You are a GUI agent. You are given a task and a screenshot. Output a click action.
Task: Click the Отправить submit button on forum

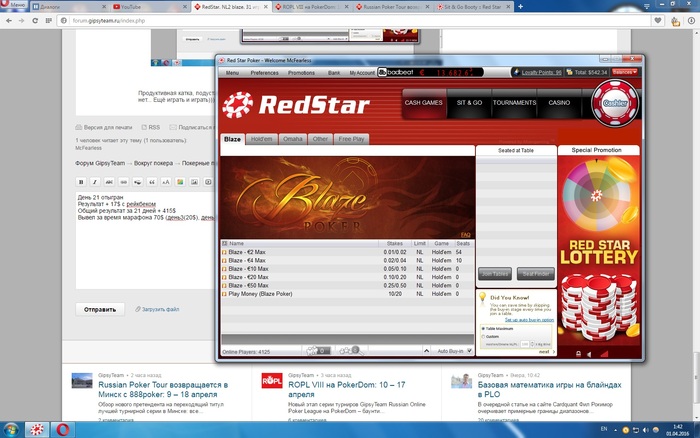(100, 309)
